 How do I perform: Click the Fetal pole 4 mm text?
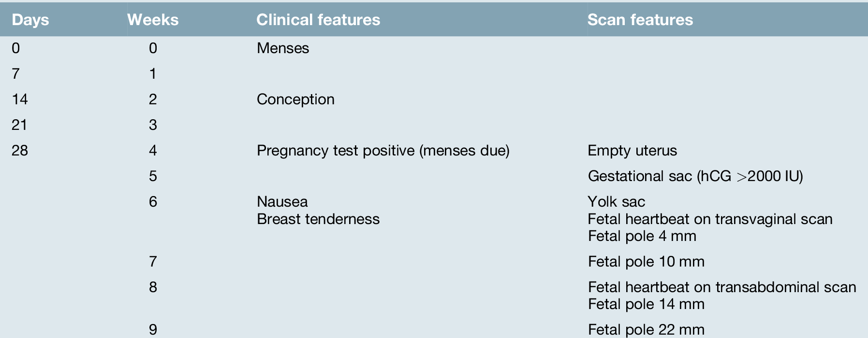(642, 236)
